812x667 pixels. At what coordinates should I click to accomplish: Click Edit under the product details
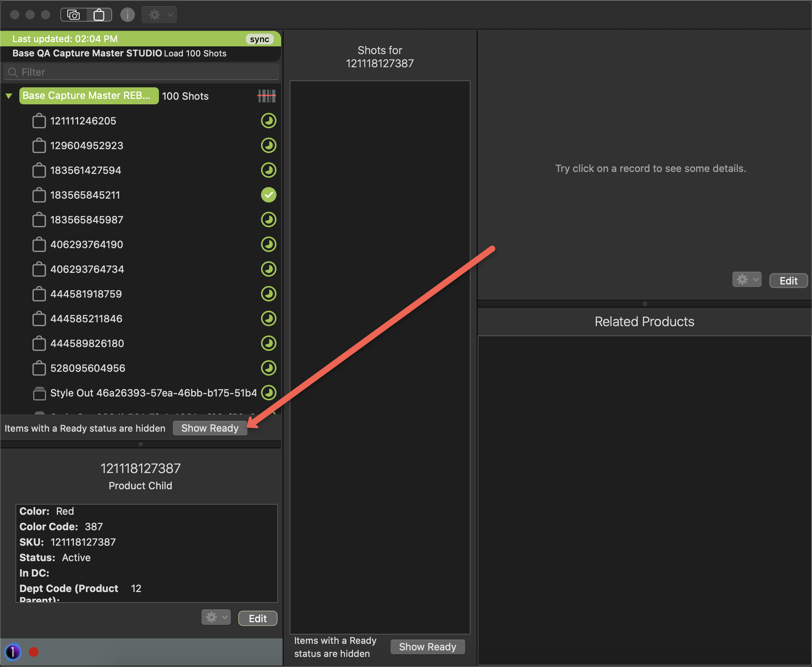pyautogui.click(x=258, y=618)
